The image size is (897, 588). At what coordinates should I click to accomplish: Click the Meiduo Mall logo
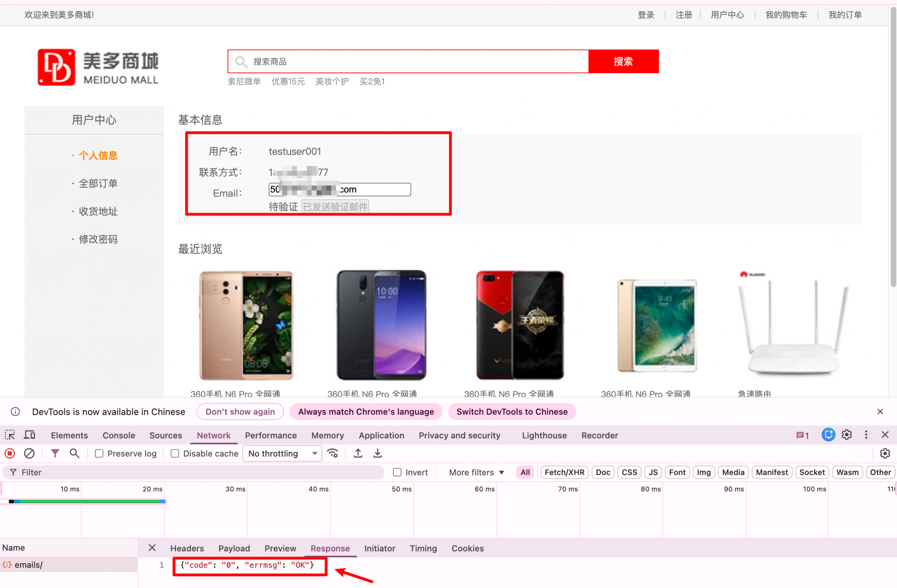point(98,67)
